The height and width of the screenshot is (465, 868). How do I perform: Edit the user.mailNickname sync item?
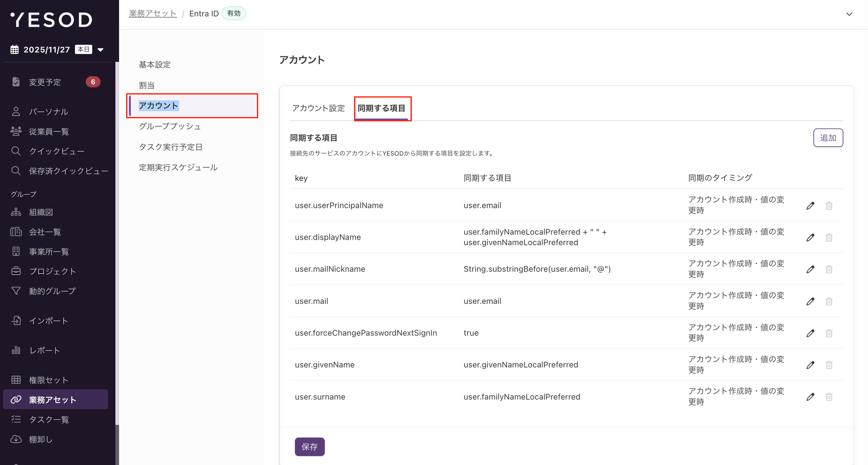point(810,269)
